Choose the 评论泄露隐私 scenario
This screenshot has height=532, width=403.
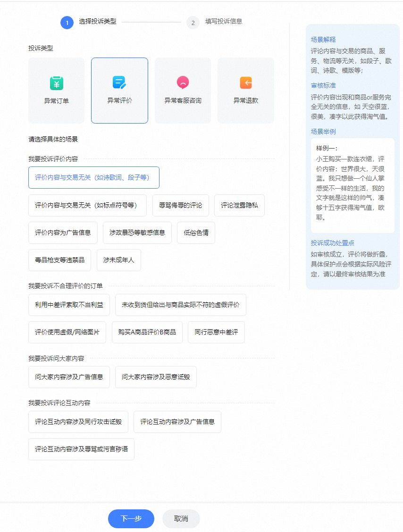coord(239,205)
